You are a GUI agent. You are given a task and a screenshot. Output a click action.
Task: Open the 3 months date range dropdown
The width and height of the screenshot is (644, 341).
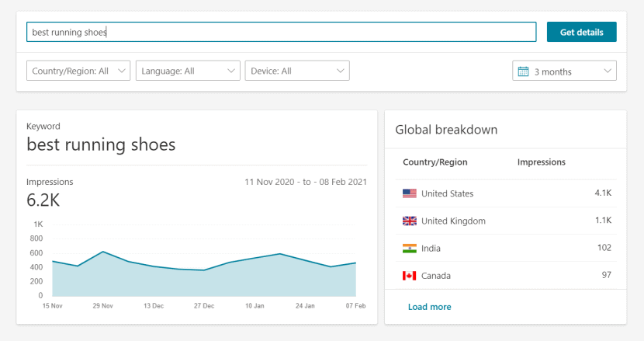[x=564, y=71]
